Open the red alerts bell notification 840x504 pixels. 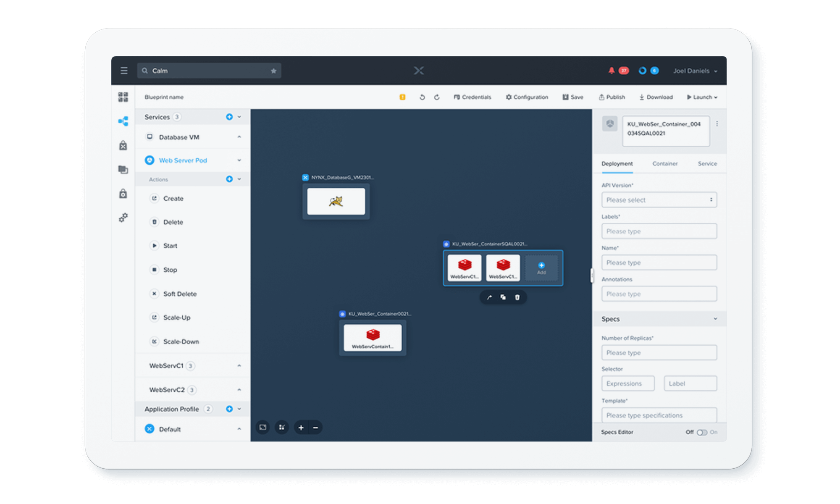[x=612, y=71]
